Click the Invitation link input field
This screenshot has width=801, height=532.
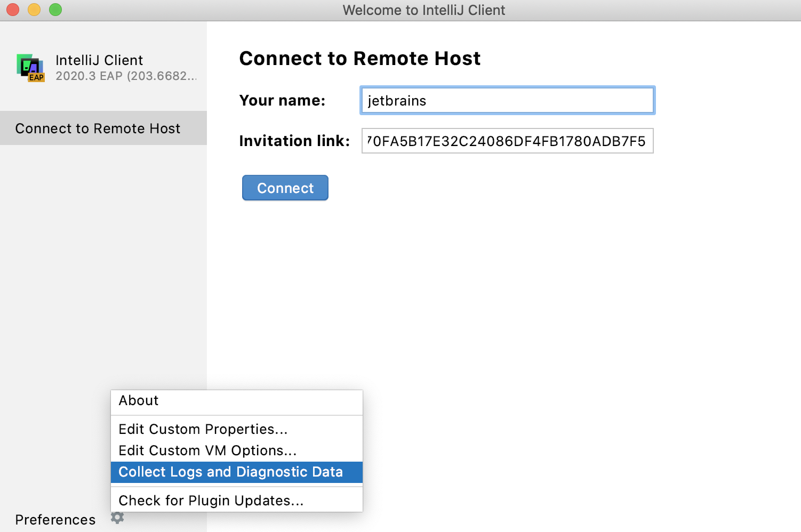[x=507, y=141]
